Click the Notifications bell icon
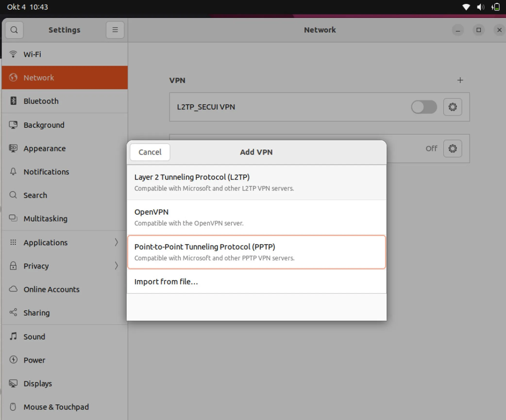This screenshot has width=506, height=420. tap(13, 172)
